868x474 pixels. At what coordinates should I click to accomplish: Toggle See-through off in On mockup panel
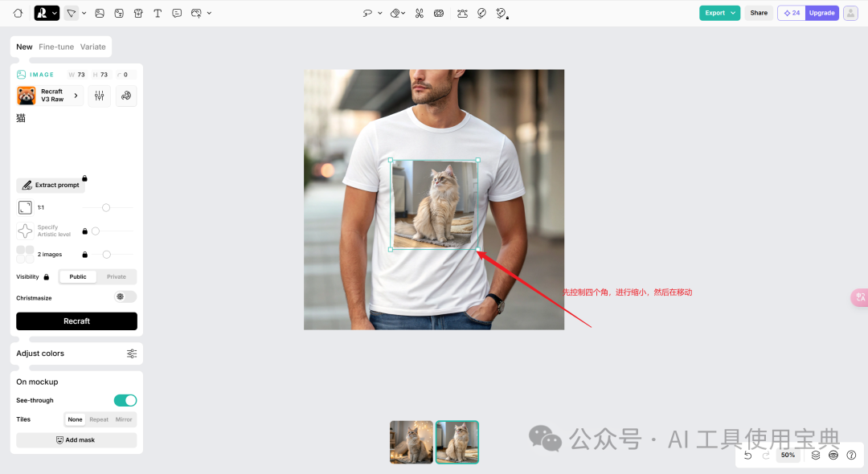point(125,399)
